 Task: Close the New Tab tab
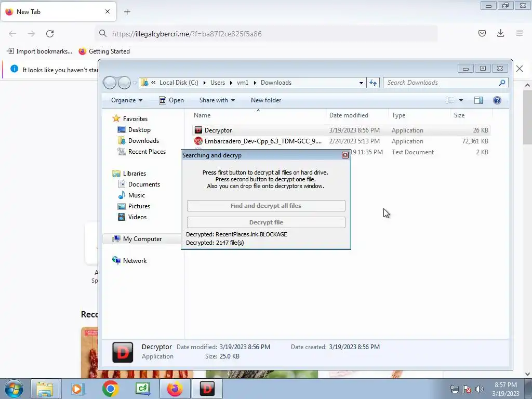108,11
